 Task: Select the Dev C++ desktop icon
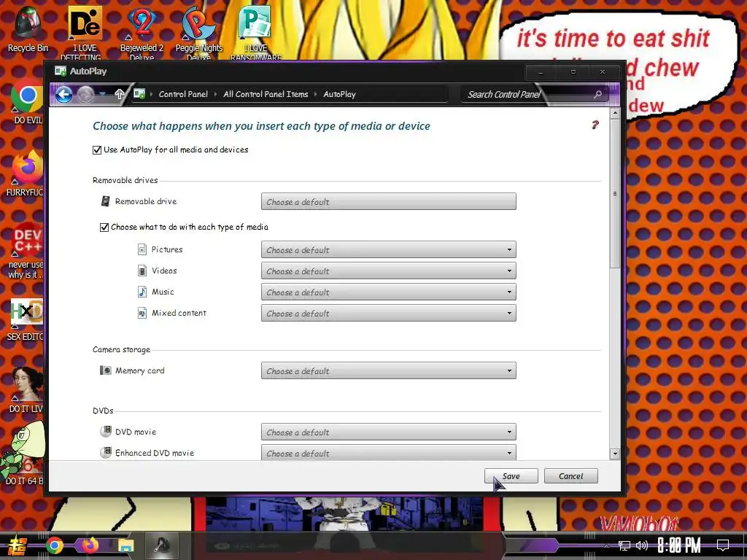pos(27,240)
